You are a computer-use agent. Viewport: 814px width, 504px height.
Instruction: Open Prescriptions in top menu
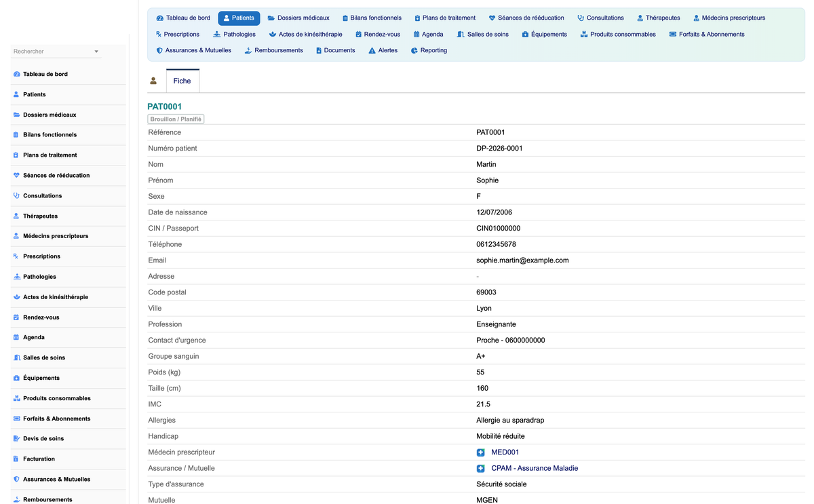(177, 34)
